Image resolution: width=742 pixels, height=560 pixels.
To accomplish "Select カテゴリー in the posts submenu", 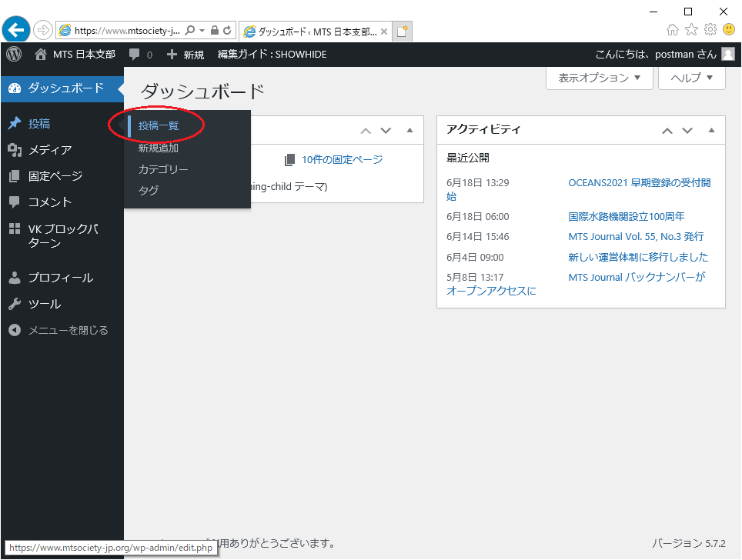I will point(163,169).
